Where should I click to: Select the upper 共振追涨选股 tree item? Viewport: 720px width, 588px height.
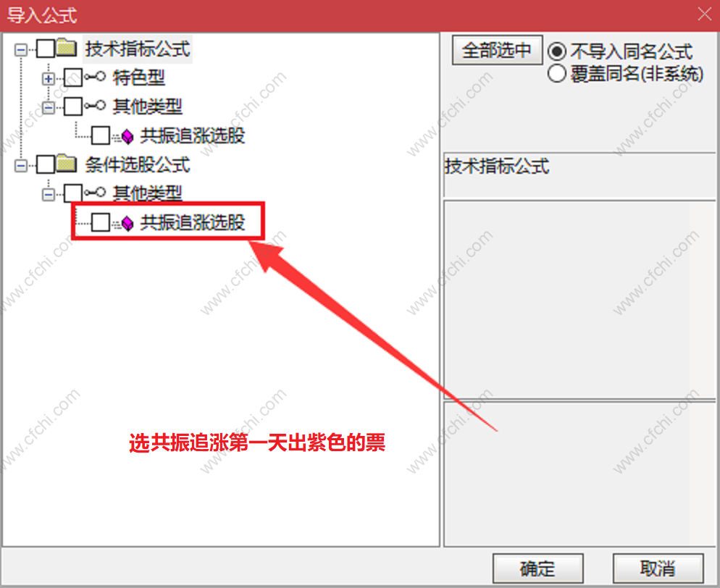tap(193, 136)
